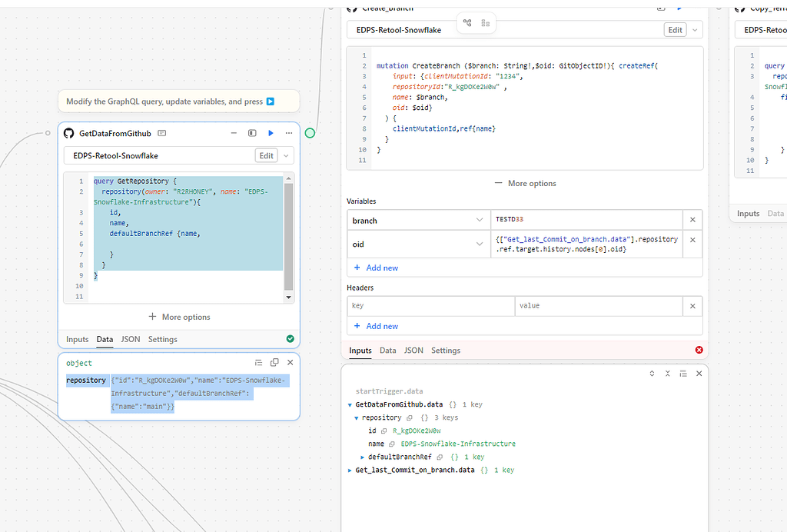The width and height of the screenshot is (787, 532).
Task: Remove the branch variable row
Action: 692,220
